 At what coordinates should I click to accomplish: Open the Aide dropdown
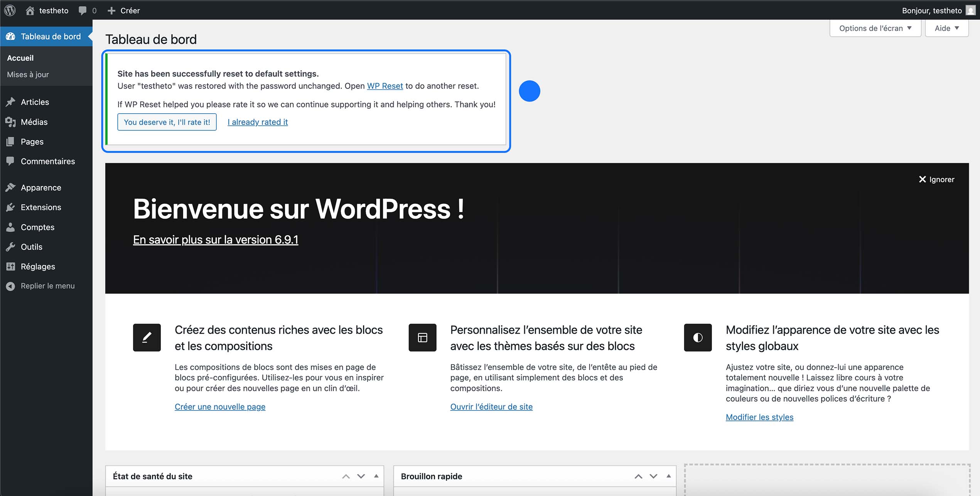pos(946,28)
